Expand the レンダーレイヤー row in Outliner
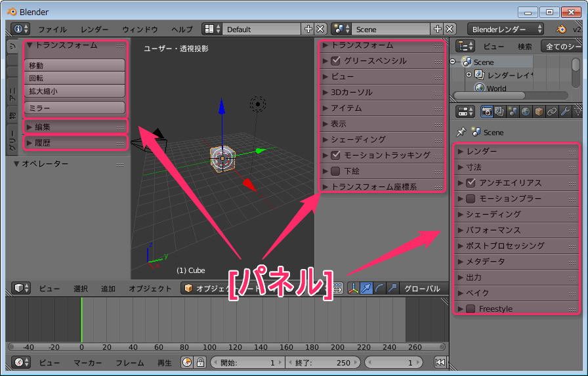This screenshot has width=588, height=376. coord(469,75)
